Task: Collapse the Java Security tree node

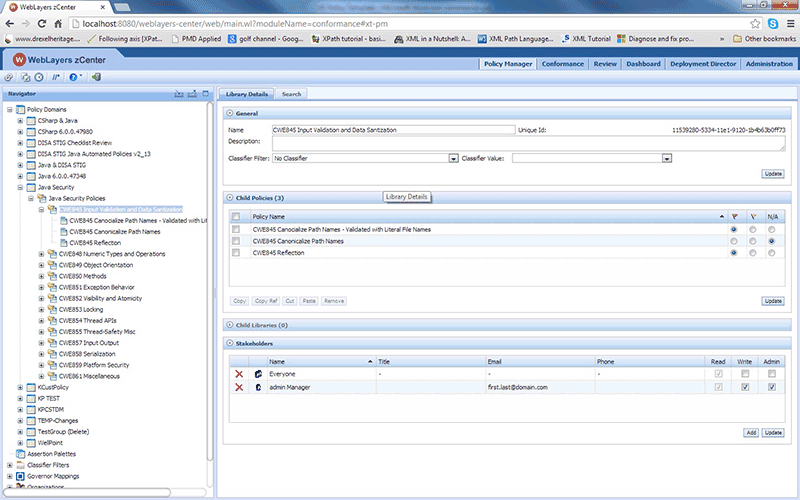Action: tap(20, 187)
